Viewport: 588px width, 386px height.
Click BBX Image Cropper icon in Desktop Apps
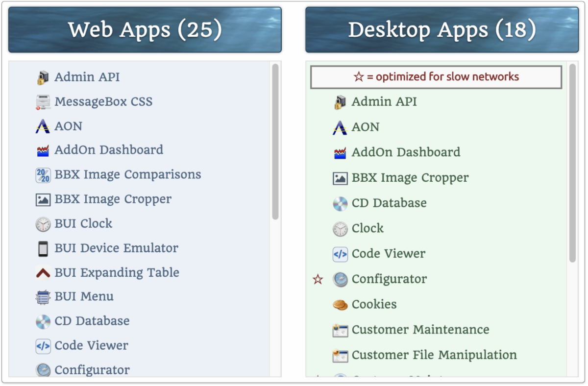point(340,178)
